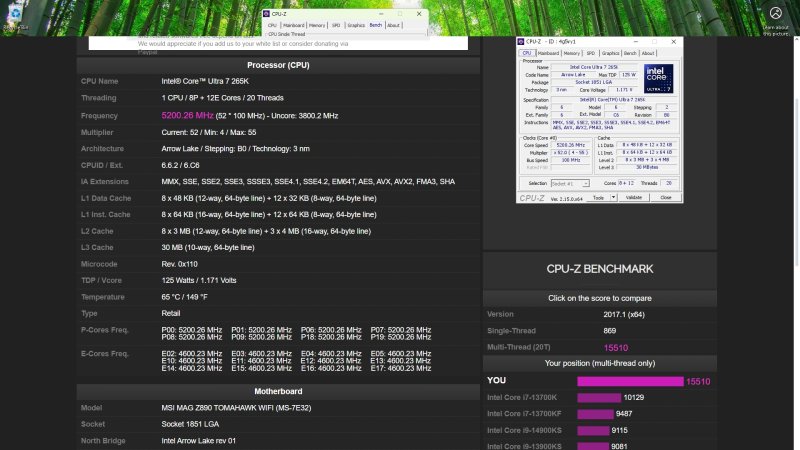Click E-core entry E02: 4600.23 MHz

(191, 354)
